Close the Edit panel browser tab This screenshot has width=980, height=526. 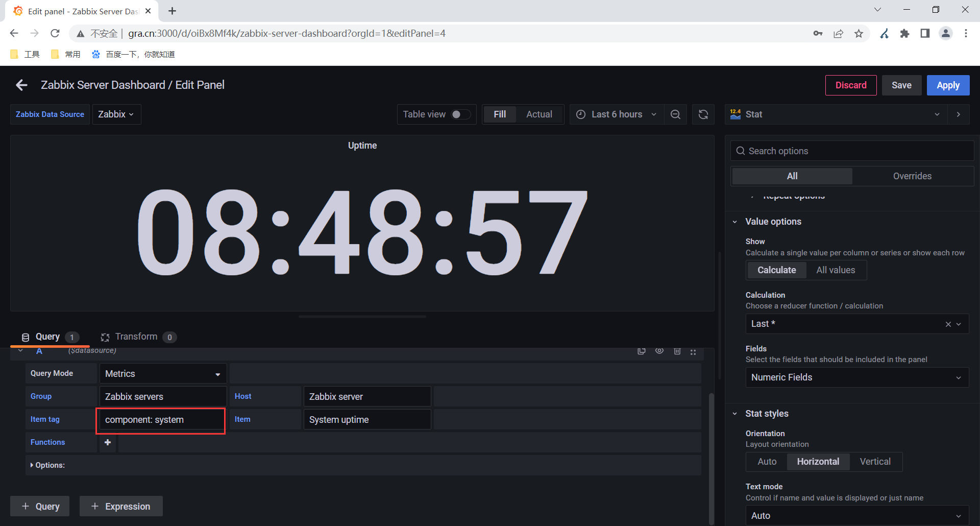148,11
